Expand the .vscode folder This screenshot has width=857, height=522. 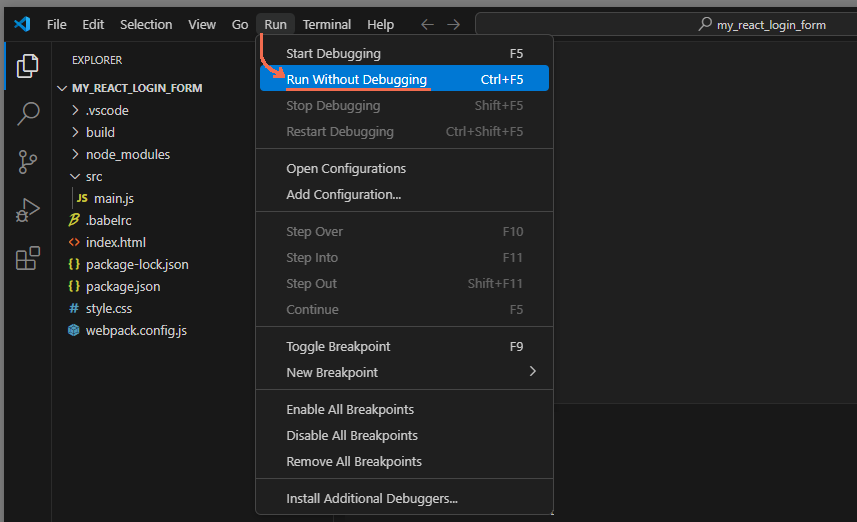[106, 110]
